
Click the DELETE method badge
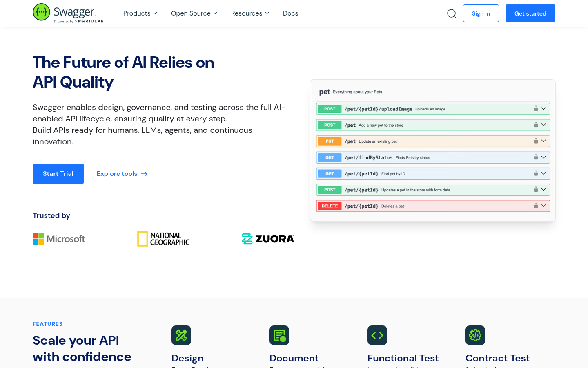coord(330,206)
